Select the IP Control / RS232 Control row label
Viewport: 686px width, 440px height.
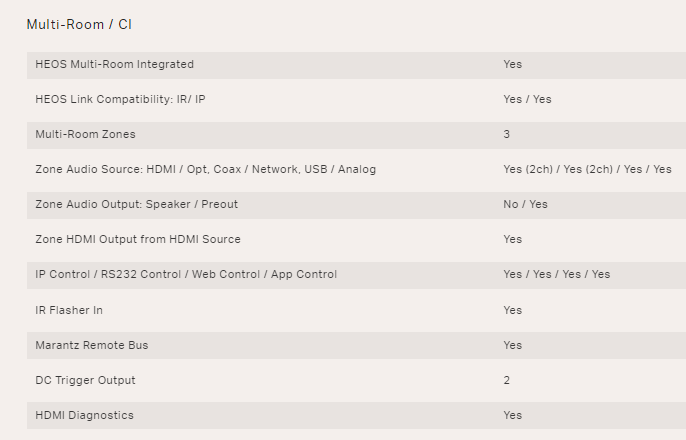[186, 274]
